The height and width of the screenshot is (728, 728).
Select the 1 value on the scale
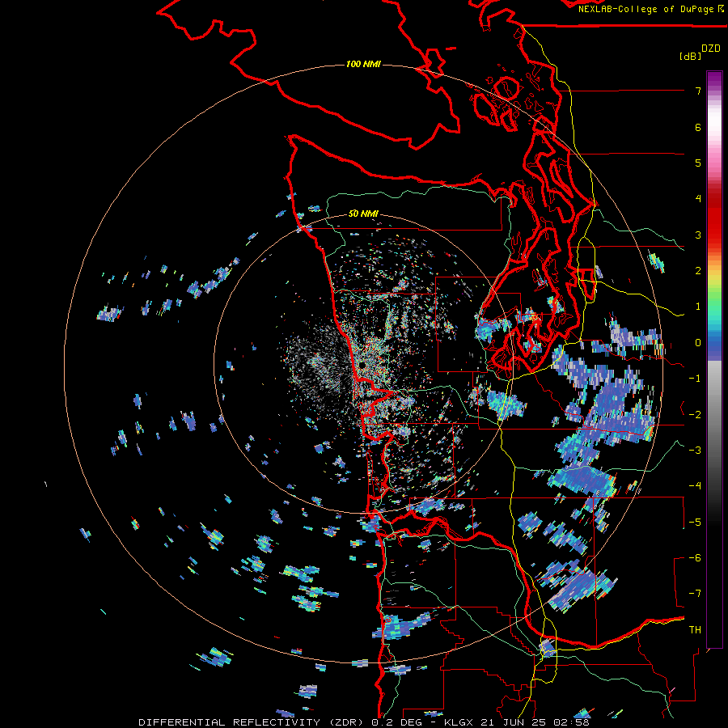(698, 307)
